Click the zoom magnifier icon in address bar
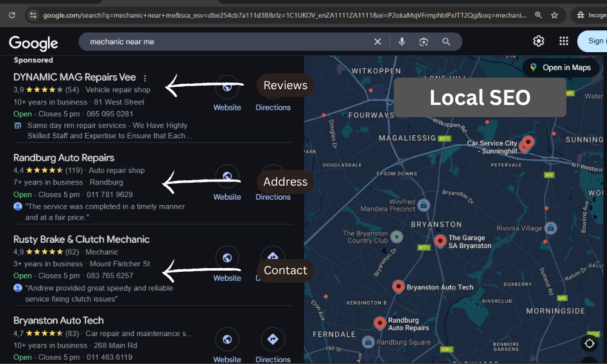This screenshot has width=607, height=364. coord(538,15)
